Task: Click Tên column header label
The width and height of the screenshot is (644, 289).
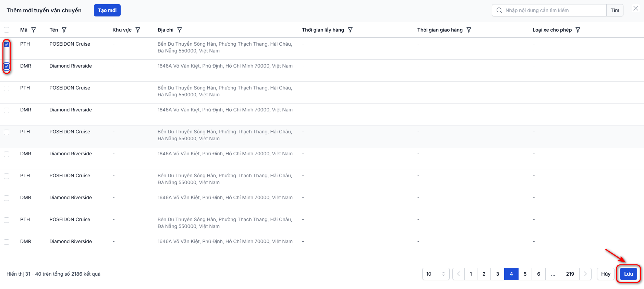Action: click(54, 30)
